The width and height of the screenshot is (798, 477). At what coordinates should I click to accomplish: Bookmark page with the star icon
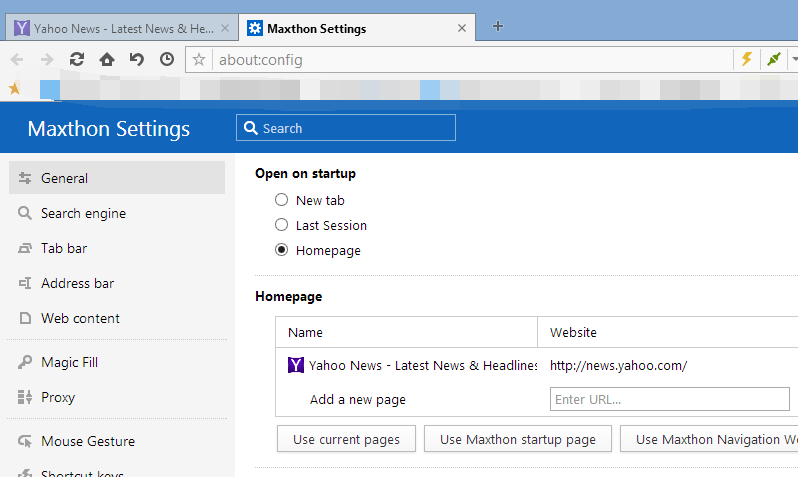point(199,60)
